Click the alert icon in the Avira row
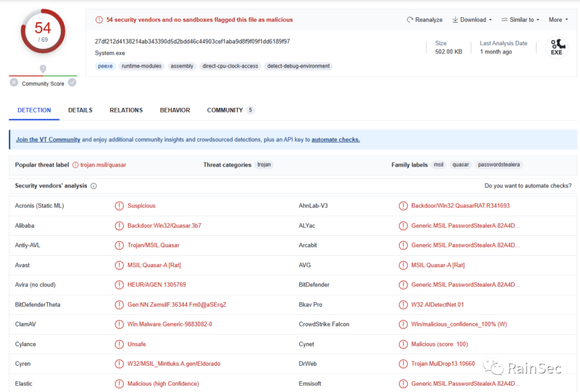 point(119,285)
